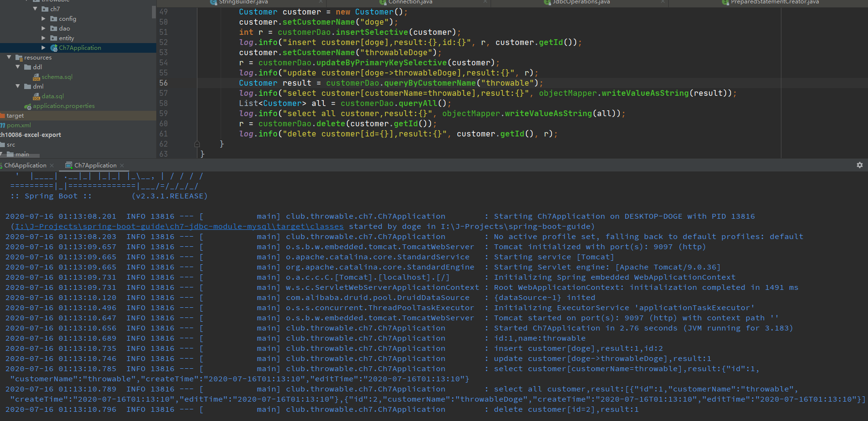Click customerDao.delete call on line 60
868x421 pixels.
coord(302,124)
